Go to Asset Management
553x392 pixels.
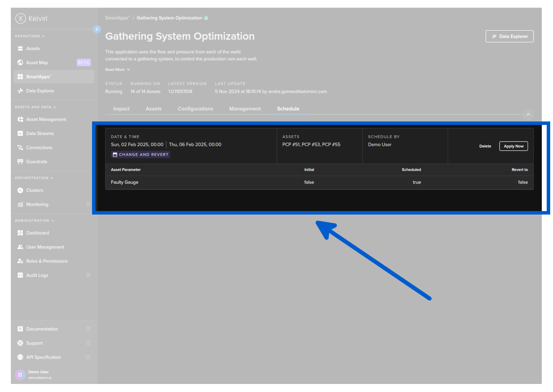point(46,119)
